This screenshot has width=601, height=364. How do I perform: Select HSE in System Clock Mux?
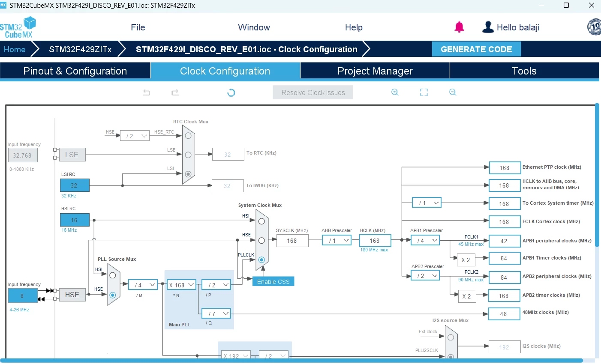pyautogui.click(x=261, y=241)
